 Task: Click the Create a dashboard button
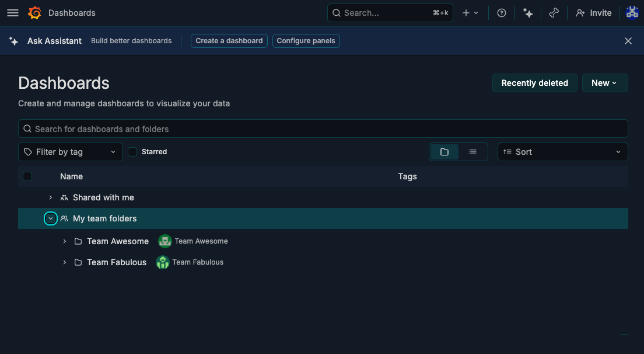229,40
